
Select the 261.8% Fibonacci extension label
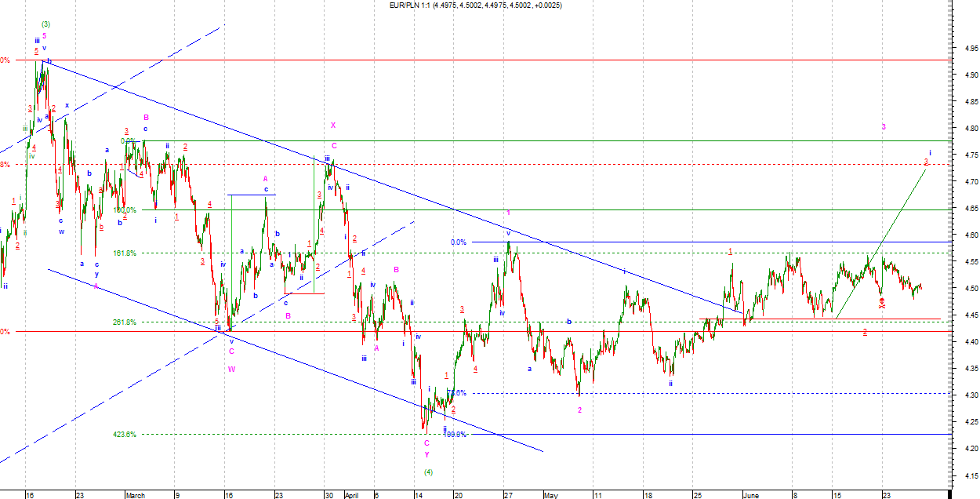click(x=125, y=322)
